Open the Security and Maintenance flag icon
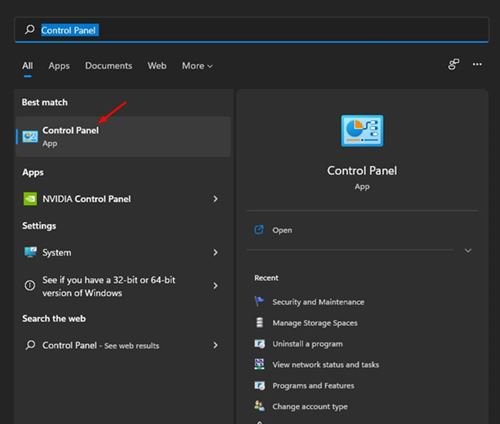Viewport: 500px width, 424px height. point(259,301)
